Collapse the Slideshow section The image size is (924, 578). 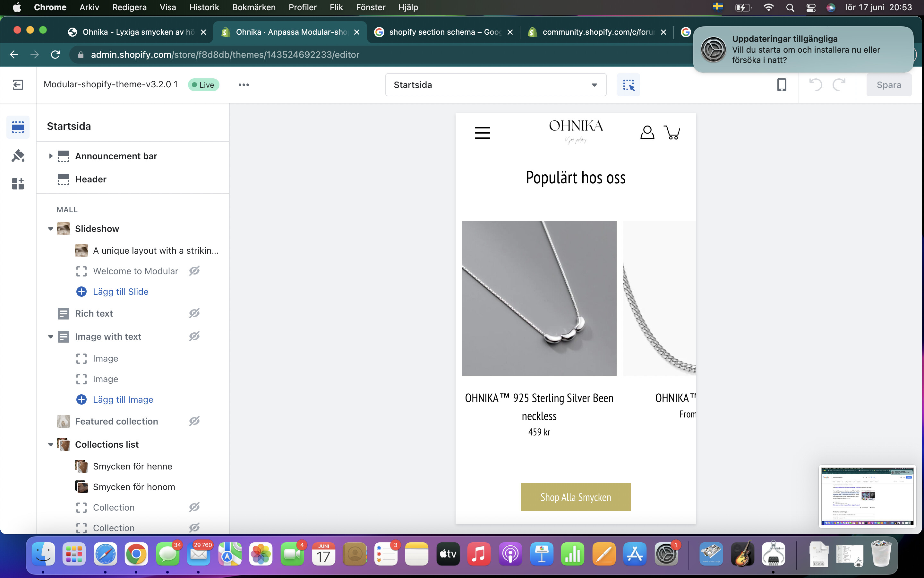click(x=50, y=229)
